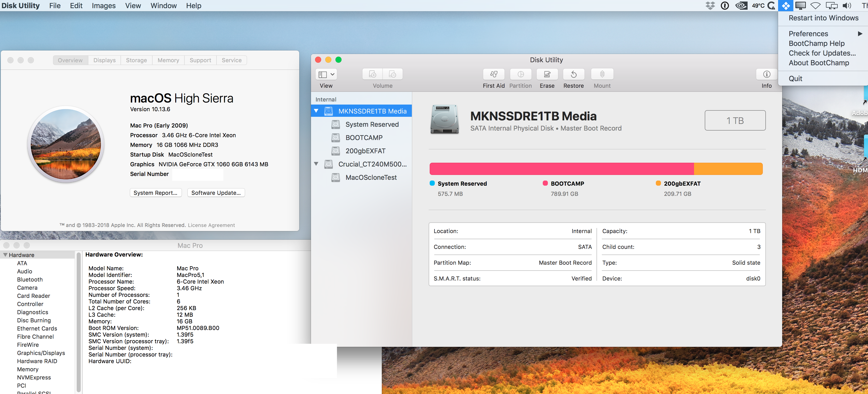
Task: Click the First Aid toolbar icon
Action: [493, 74]
